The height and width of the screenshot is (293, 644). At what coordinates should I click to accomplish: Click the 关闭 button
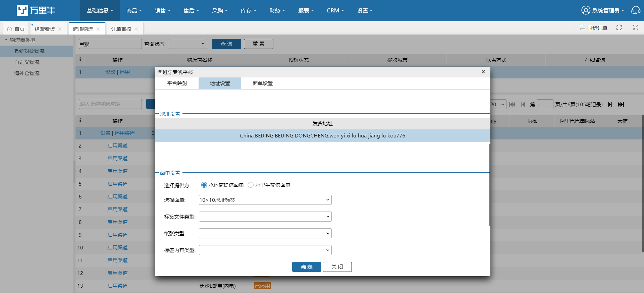(337, 267)
